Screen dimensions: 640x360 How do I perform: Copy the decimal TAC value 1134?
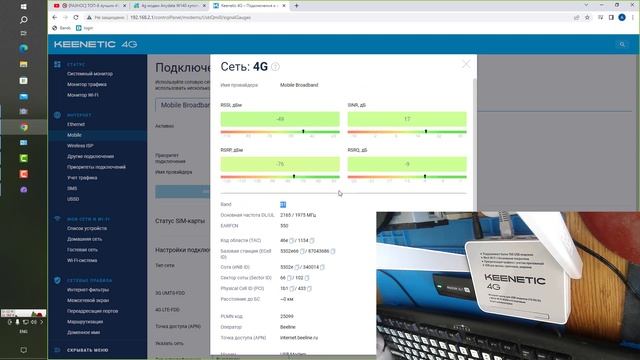click(312, 241)
